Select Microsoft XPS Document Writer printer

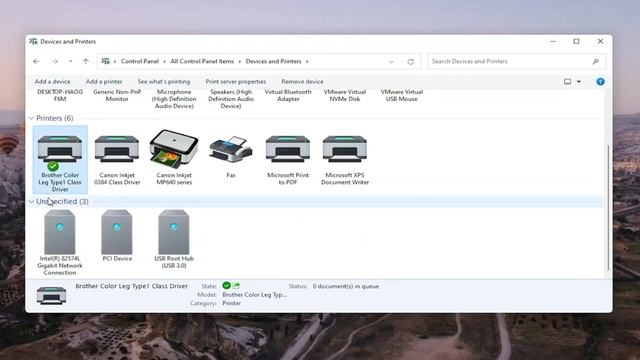pyautogui.click(x=345, y=160)
